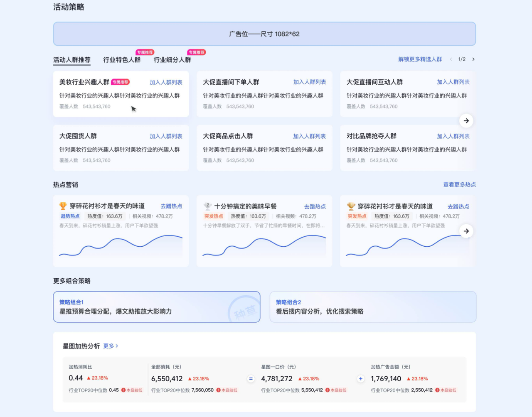Switch to 行业特色人群 tab
532x417 pixels.
click(122, 60)
